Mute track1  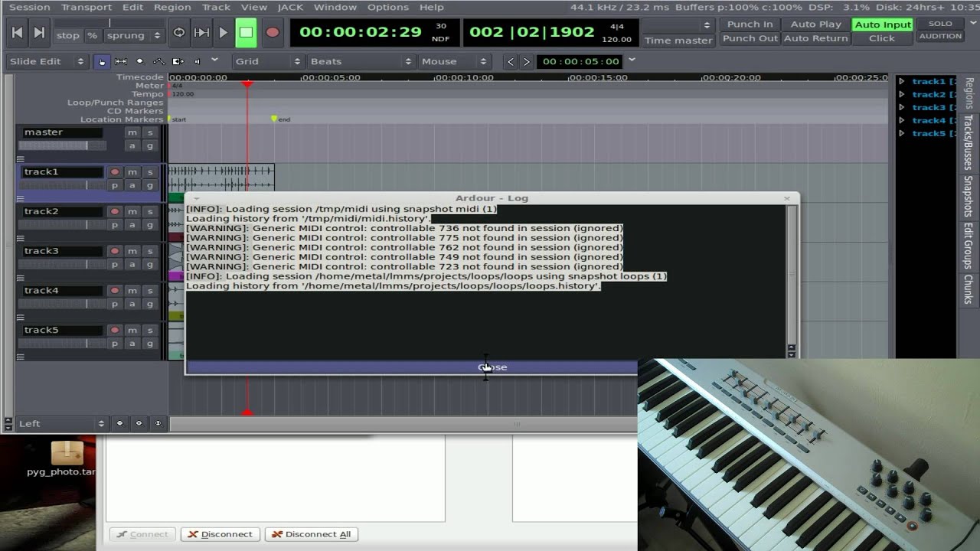(132, 172)
